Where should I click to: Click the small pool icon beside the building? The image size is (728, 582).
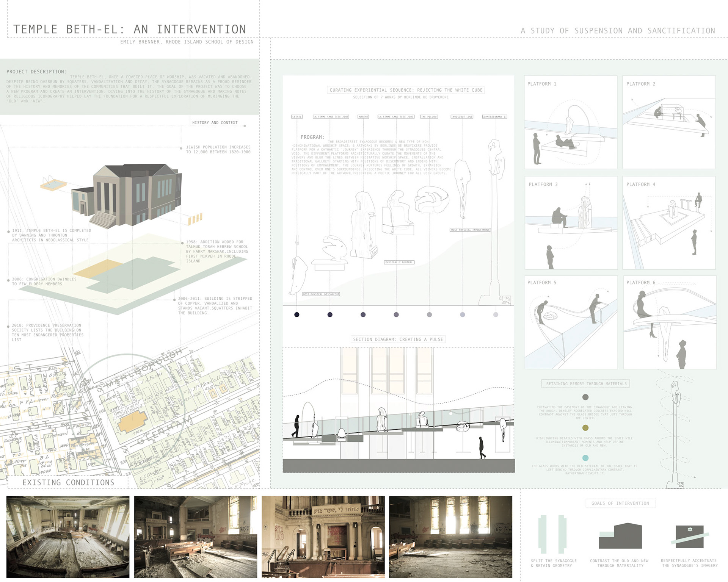click(53, 184)
